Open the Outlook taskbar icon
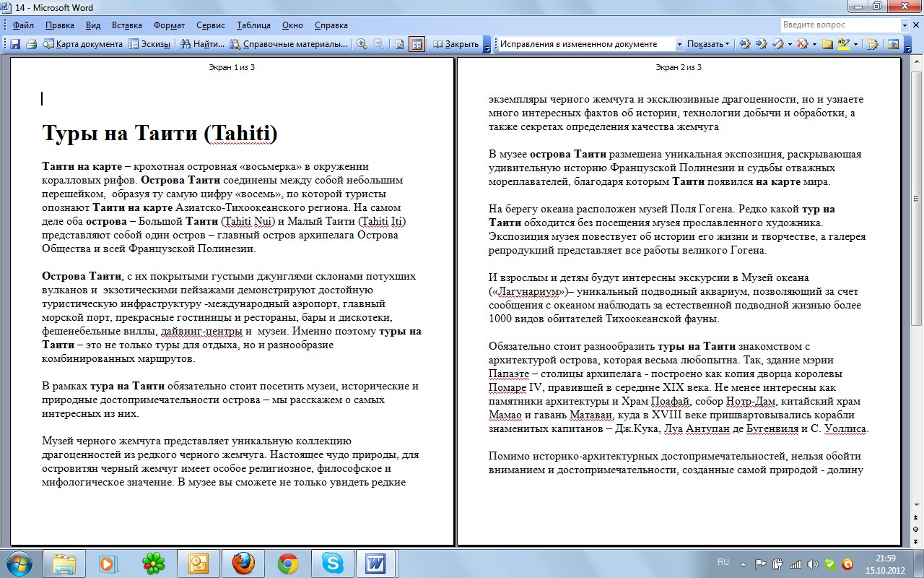 [198, 563]
